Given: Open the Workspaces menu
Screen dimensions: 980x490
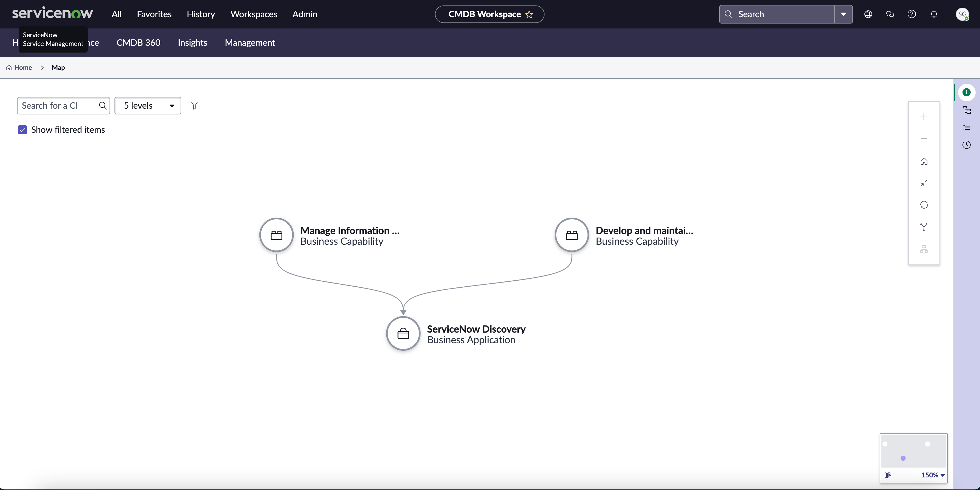Looking at the screenshot, I should point(254,14).
